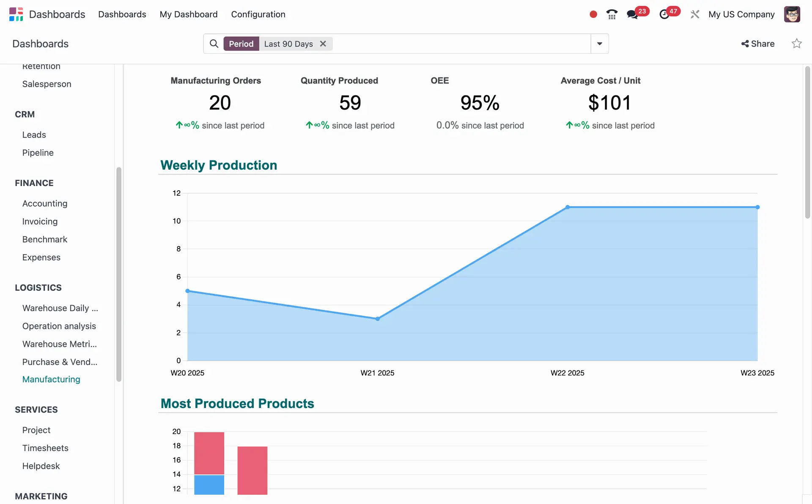Viewport: 812px width, 504px height.
Task: Open the My US Company switcher
Action: click(x=741, y=14)
